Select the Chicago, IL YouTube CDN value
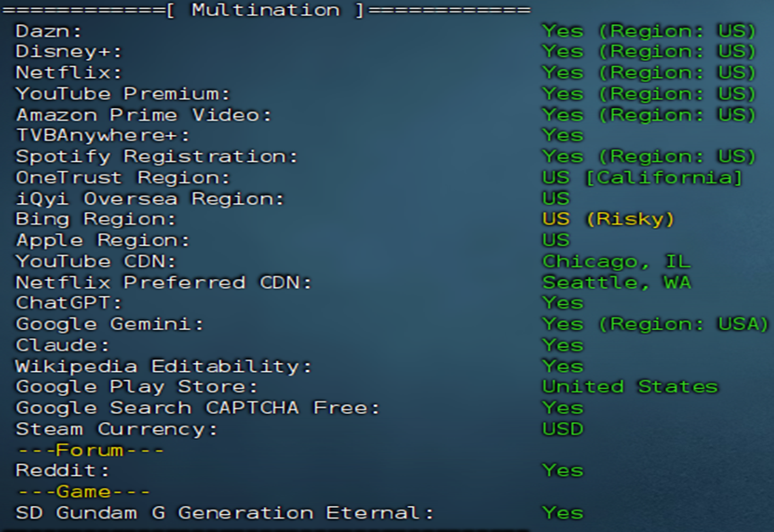This screenshot has width=774, height=532. point(616,261)
